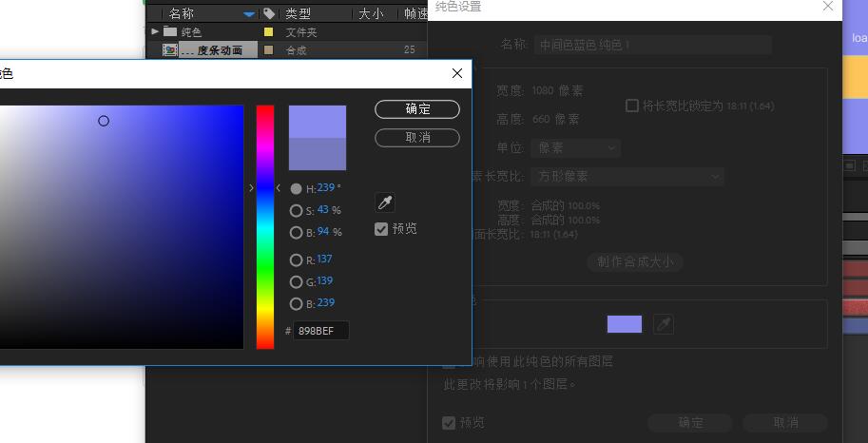Click 确定 in the color picker

point(417,109)
